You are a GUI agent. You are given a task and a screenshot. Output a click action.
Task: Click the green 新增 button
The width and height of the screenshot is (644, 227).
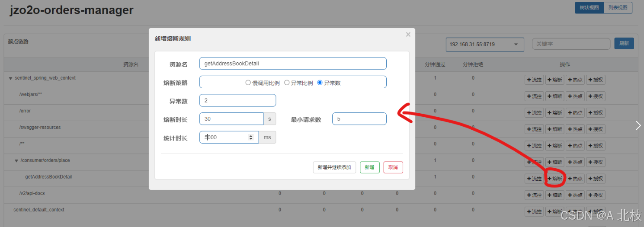(369, 167)
